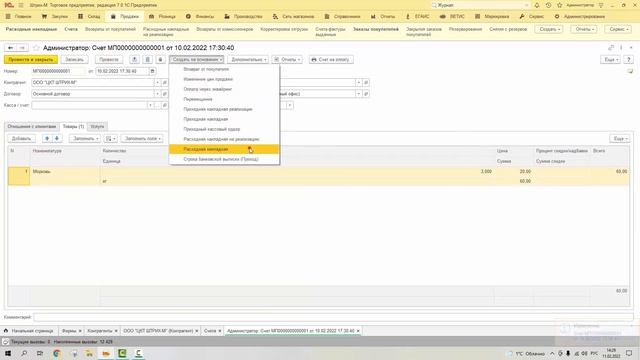Select Строка банковской выписки (Приход) entry

point(221,159)
